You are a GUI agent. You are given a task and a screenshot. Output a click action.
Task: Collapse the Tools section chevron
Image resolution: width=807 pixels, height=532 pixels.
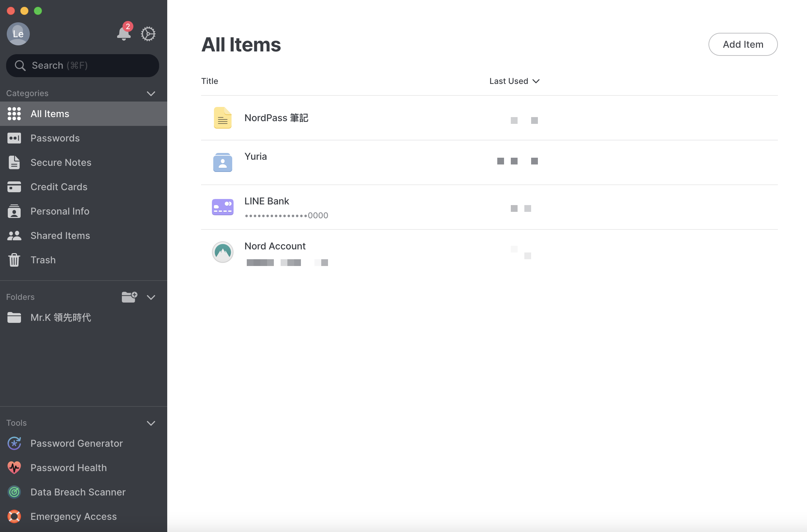click(151, 423)
